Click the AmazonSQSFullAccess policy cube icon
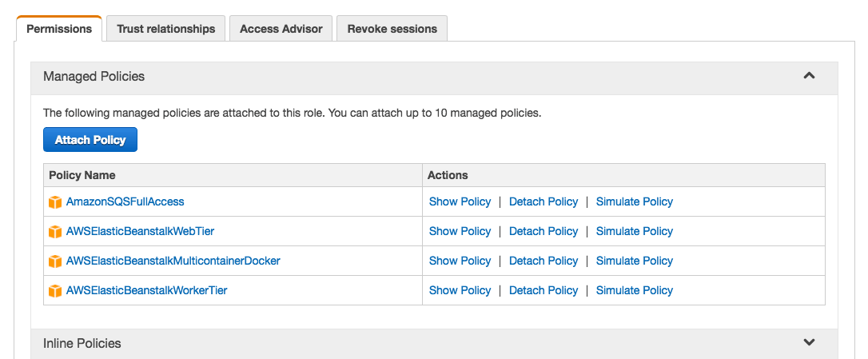 [55, 202]
